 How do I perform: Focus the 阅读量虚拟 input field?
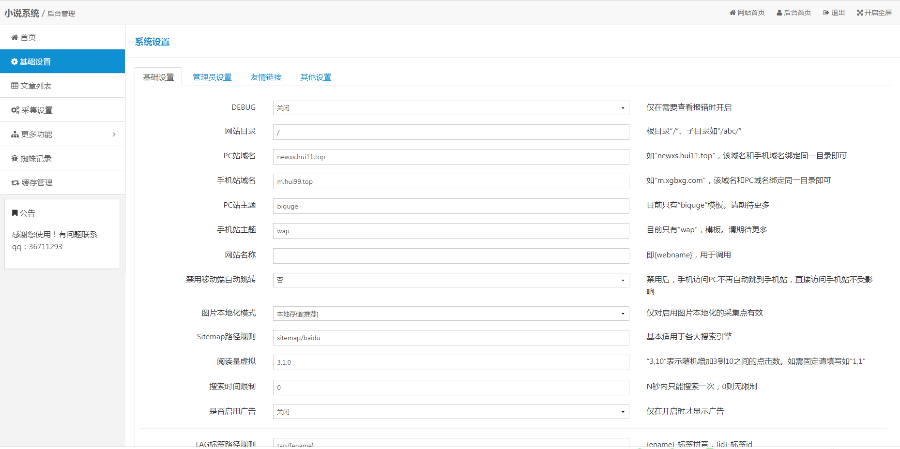click(451, 363)
